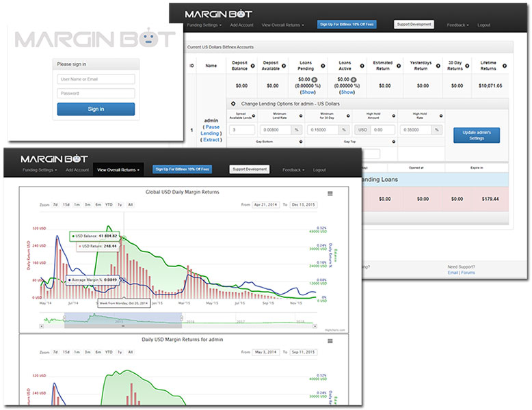Open the Global USD chart hamburger menu

coord(330,193)
